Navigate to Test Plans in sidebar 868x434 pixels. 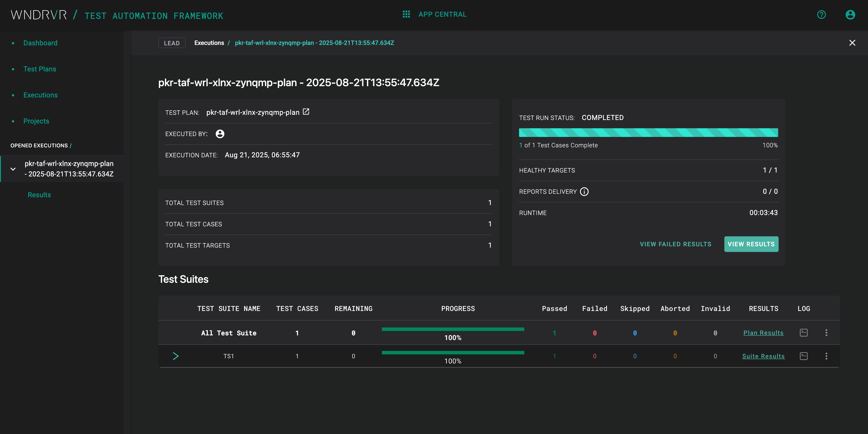(40, 69)
